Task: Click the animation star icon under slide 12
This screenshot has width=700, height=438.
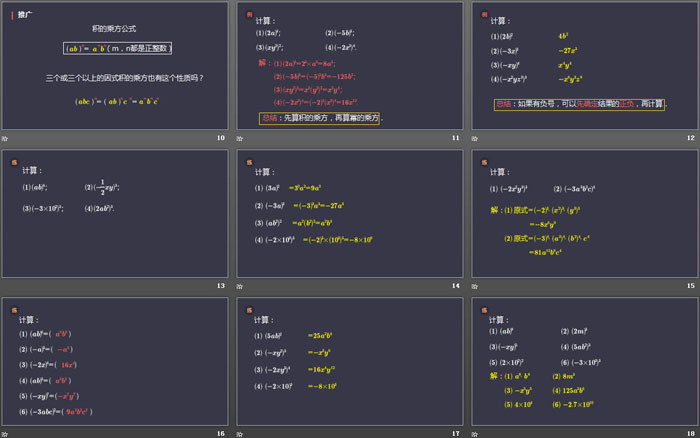Action: click(x=475, y=138)
